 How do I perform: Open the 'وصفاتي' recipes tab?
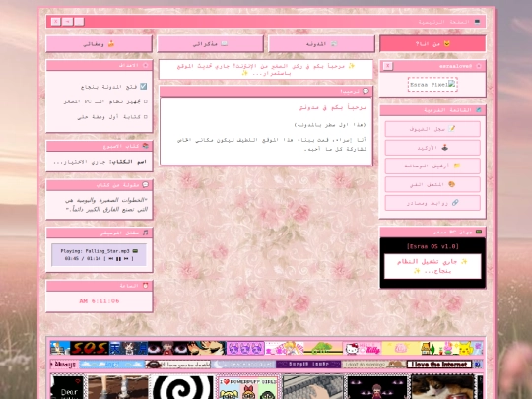point(99,43)
